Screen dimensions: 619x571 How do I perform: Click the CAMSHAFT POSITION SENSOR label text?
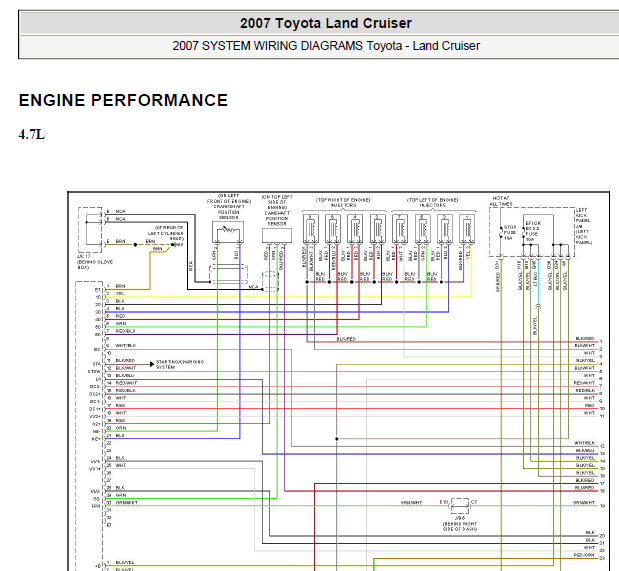pos(277,218)
